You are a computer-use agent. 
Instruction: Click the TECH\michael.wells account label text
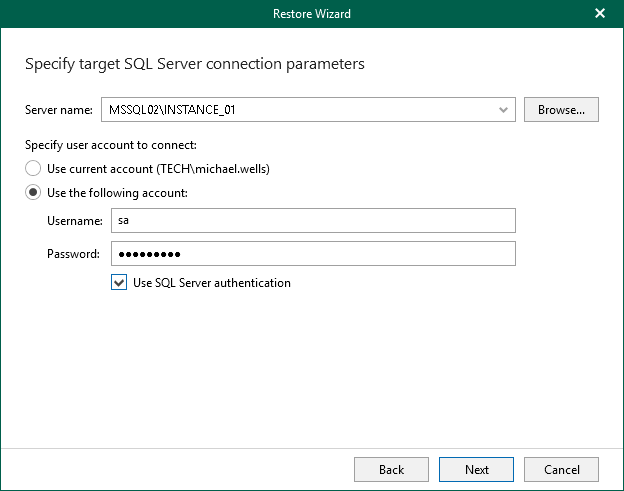pyautogui.click(x=209, y=169)
